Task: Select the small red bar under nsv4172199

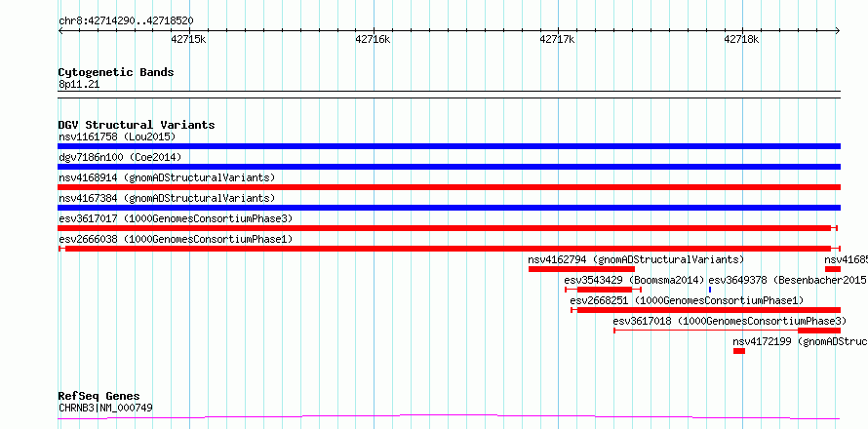Action: pyautogui.click(x=739, y=351)
